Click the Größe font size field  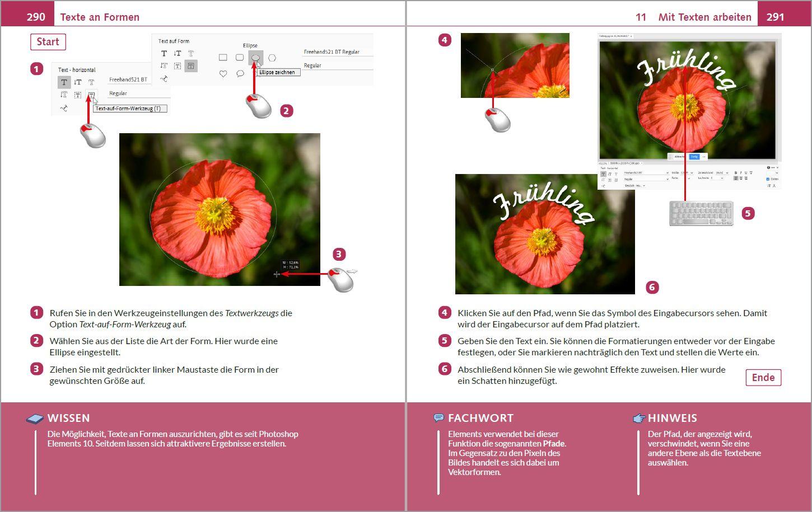click(x=684, y=173)
